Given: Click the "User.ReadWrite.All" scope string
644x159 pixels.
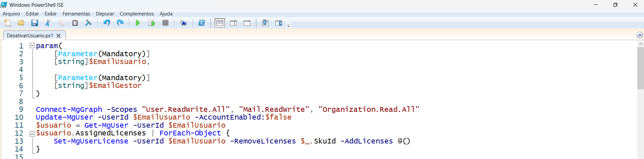Looking at the screenshot, I should click(x=186, y=109).
